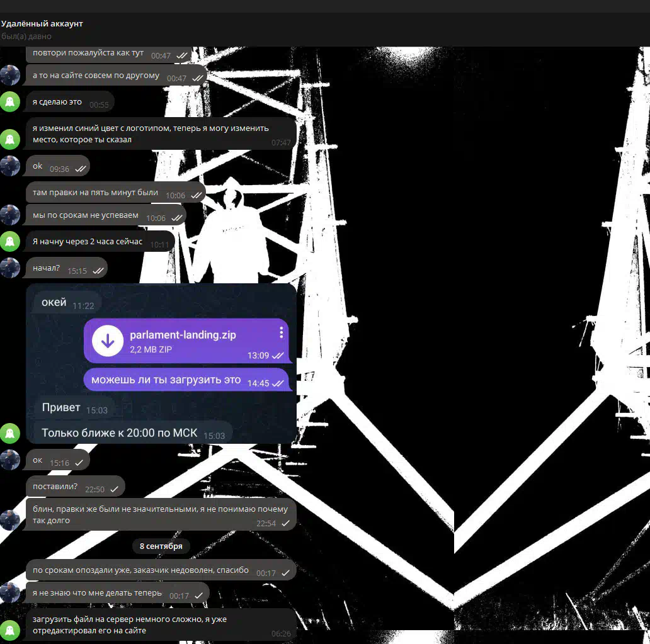
Task: Click the "8 сентября" date separator
Action: (161, 546)
